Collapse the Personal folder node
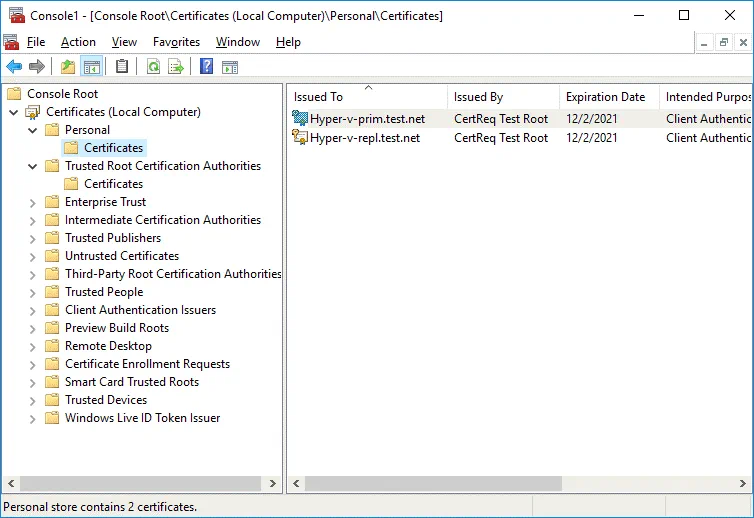Viewport: 754px width, 518px height. pos(33,130)
